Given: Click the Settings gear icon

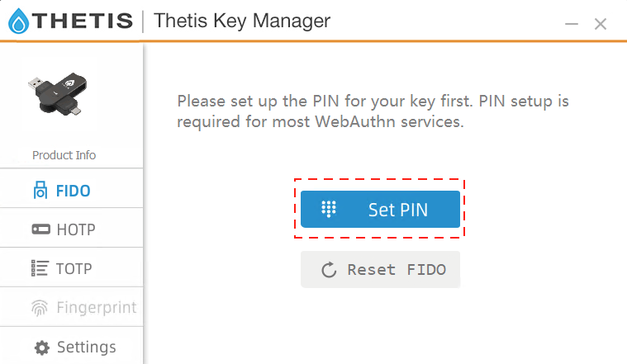Looking at the screenshot, I should pyautogui.click(x=40, y=347).
